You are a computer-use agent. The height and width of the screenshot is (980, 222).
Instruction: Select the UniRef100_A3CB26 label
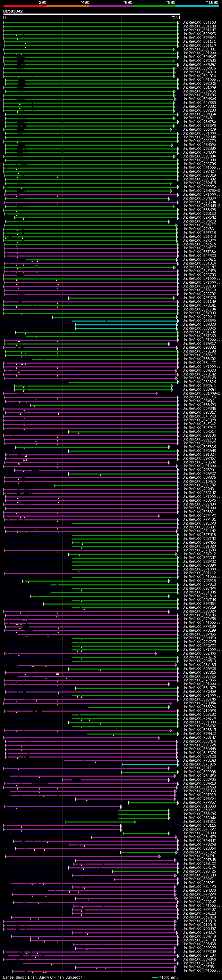point(199,382)
